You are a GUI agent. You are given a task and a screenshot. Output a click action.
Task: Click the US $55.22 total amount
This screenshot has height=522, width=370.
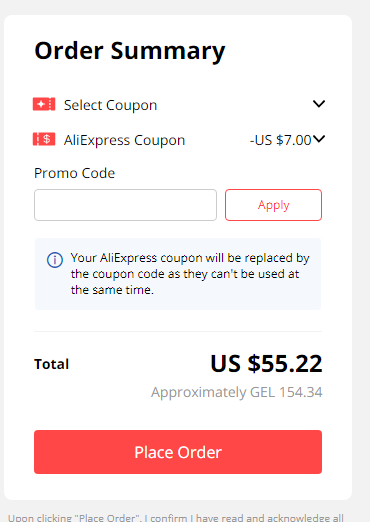click(x=266, y=363)
